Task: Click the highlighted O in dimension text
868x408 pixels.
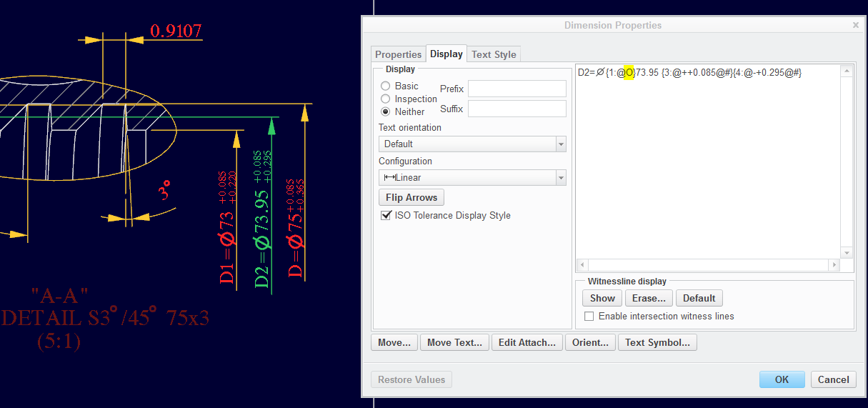Action: 629,72
